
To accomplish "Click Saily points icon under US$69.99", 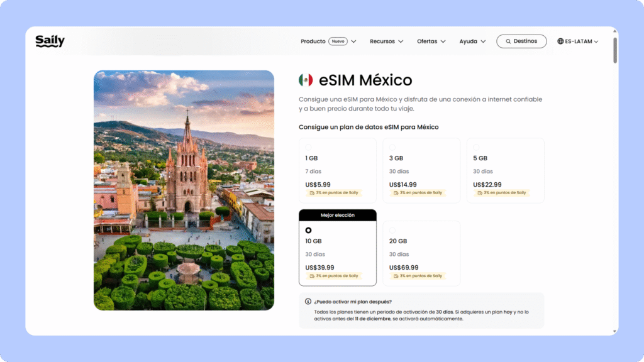I will pyautogui.click(x=395, y=276).
